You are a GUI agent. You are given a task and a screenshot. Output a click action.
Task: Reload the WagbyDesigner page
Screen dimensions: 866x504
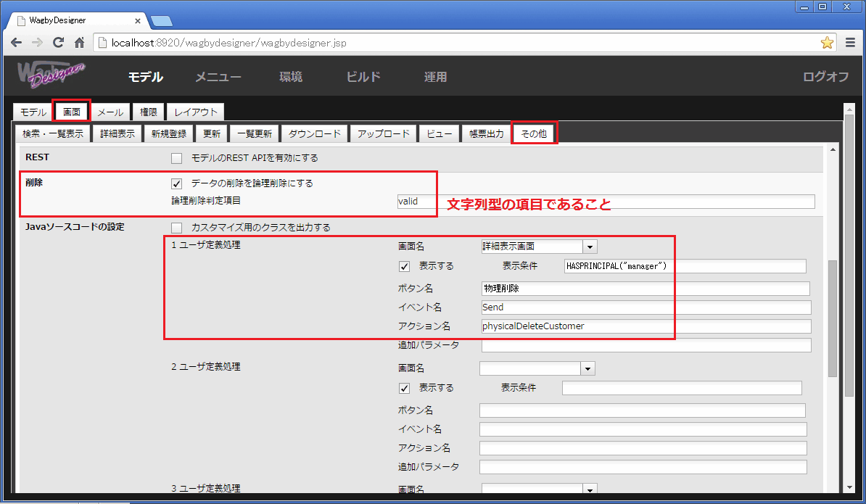[x=58, y=43]
